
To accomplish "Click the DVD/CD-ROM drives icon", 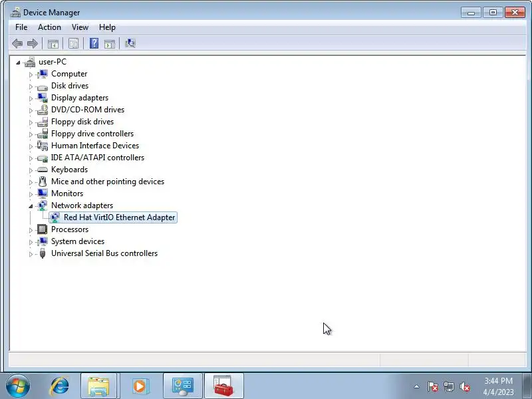I will [43, 110].
